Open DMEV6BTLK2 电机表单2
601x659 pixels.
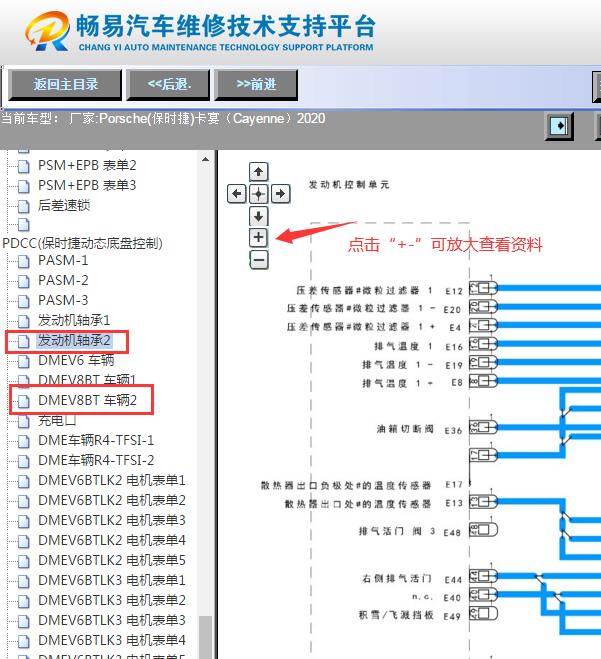111,500
